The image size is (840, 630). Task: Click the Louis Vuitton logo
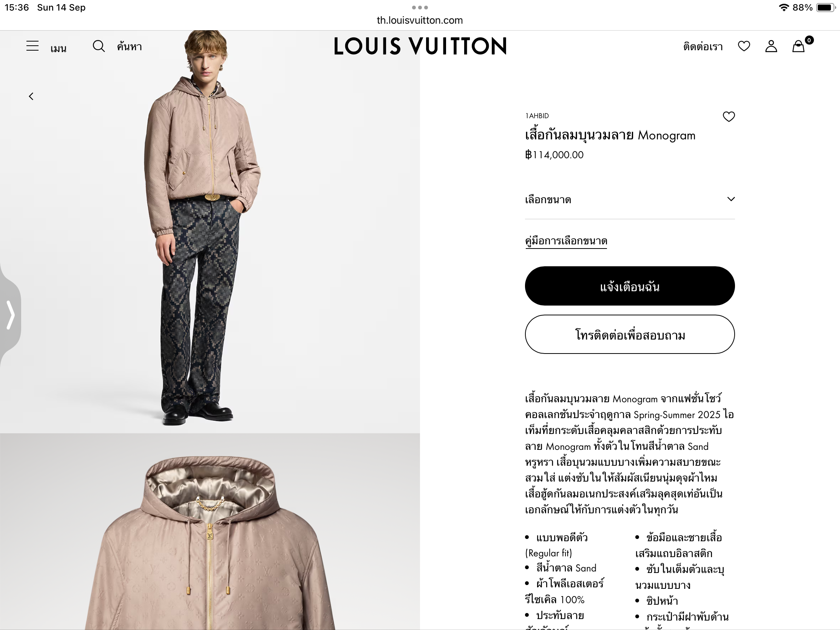pos(420,46)
